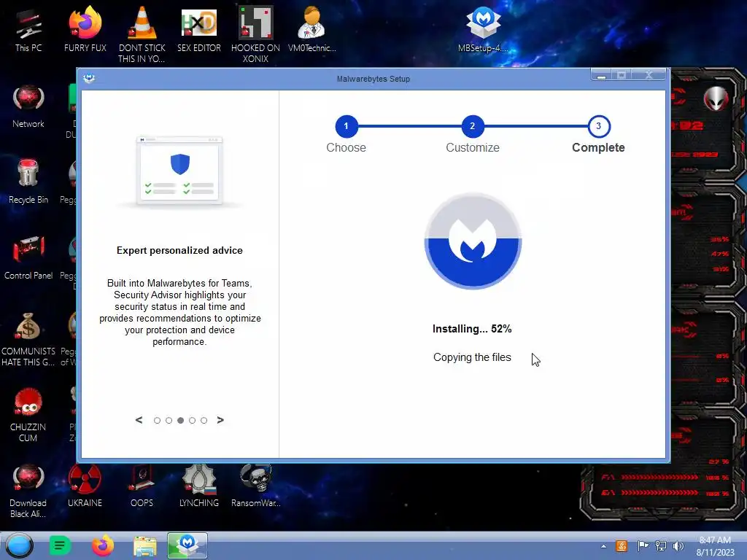The height and width of the screenshot is (560, 747).
Task: Click the Malwarebytes logo in the title bar
Action: 89,78
